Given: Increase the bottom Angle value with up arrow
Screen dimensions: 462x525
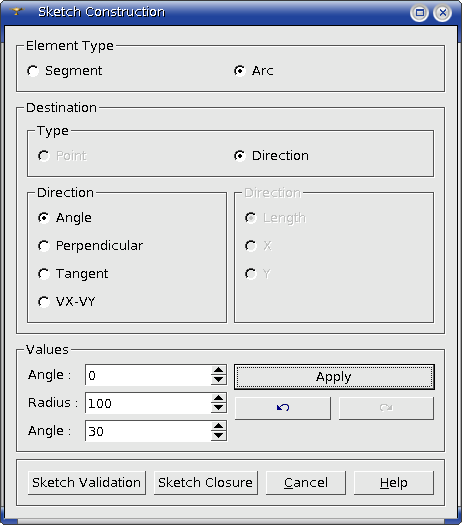Looking at the screenshot, I should (219, 426).
